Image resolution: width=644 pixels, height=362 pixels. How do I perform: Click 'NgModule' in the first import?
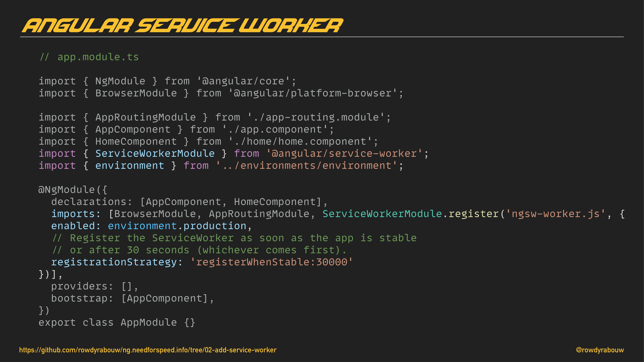point(120,81)
